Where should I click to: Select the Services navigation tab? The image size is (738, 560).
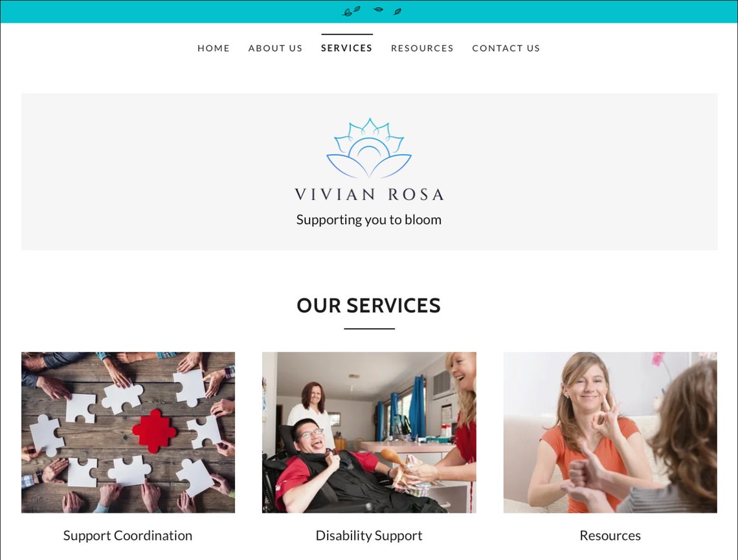pyautogui.click(x=347, y=48)
